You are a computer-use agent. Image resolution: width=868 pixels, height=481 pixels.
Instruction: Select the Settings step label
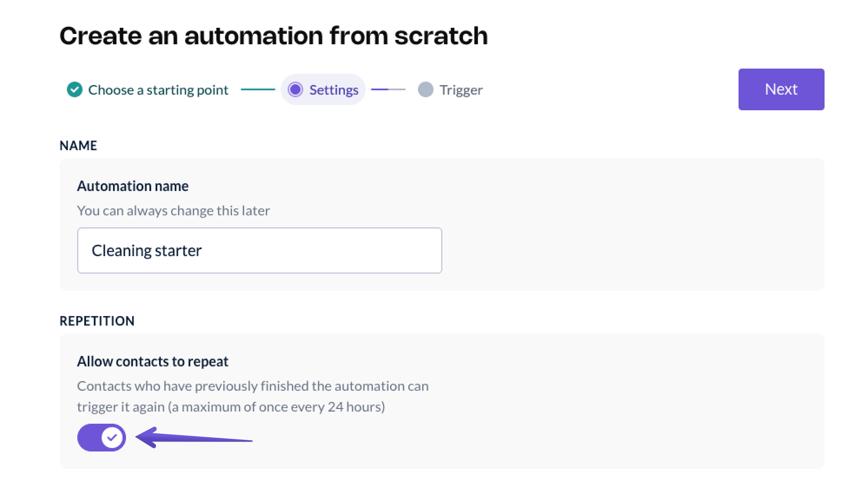pyautogui.click(x=334, y=90)
